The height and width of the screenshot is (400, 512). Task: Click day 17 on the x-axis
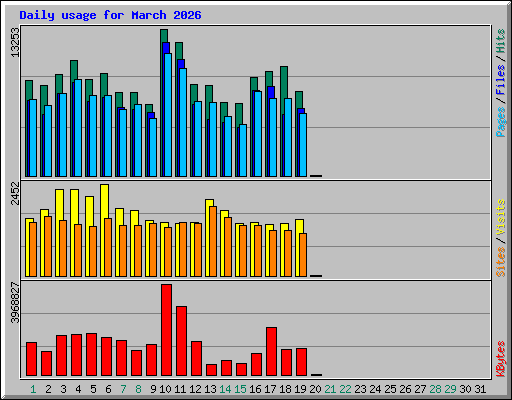coord(270,389)
